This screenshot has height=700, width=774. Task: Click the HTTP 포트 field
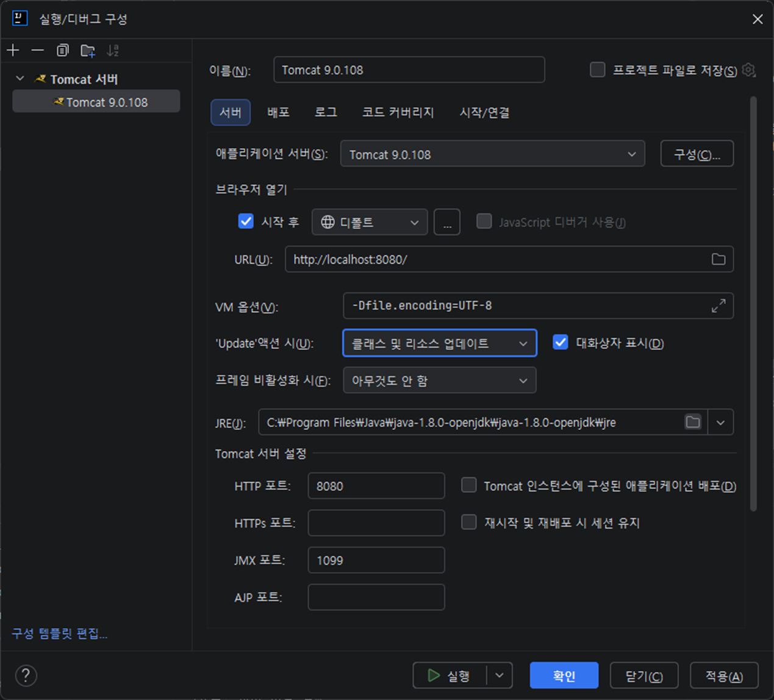(376, 485)
